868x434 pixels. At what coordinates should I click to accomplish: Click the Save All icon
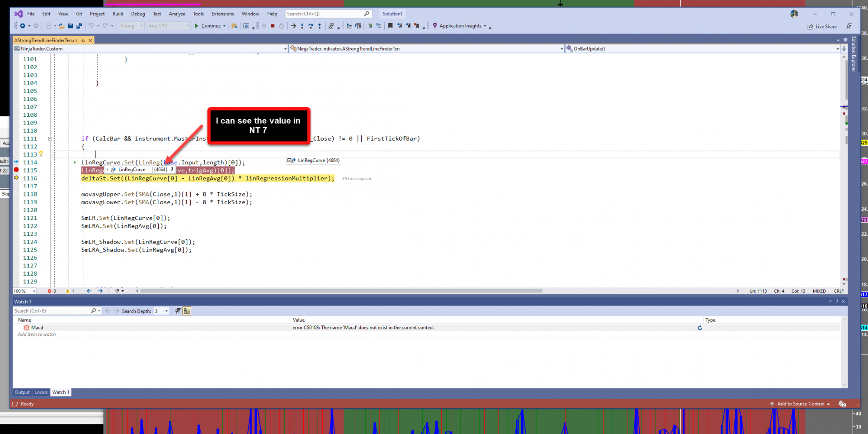pyautogui.click(x=79, y=26)
